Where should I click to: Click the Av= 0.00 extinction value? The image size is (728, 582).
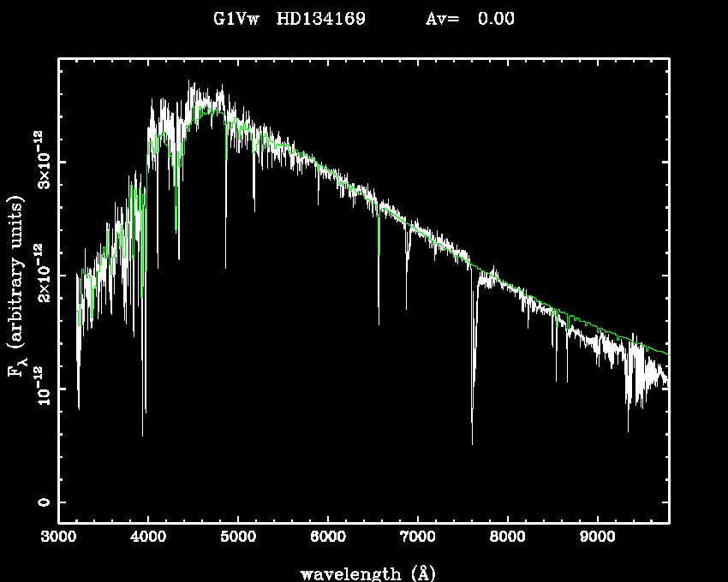pyautogui.click(x=470, y=19)
